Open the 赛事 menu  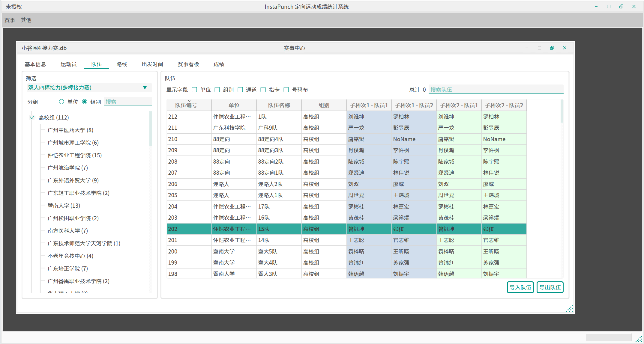[10, 20]
